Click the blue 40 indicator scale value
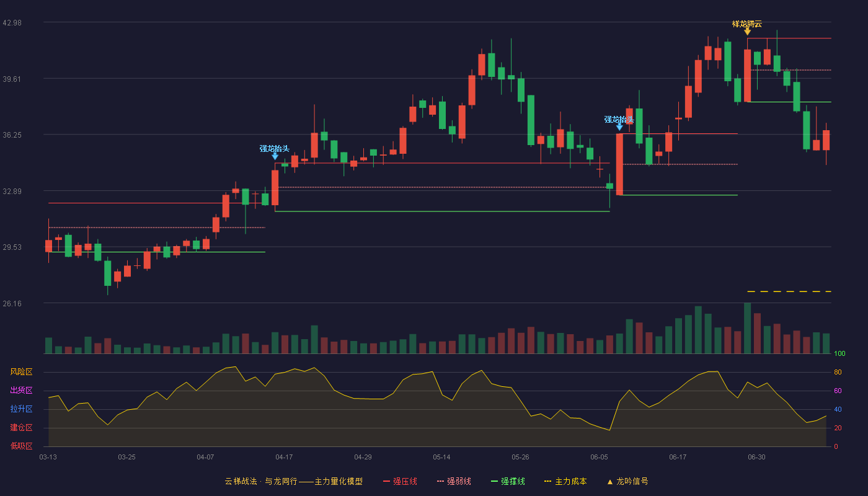Screen dimensions: 868x496 click(x=838, y=409)
